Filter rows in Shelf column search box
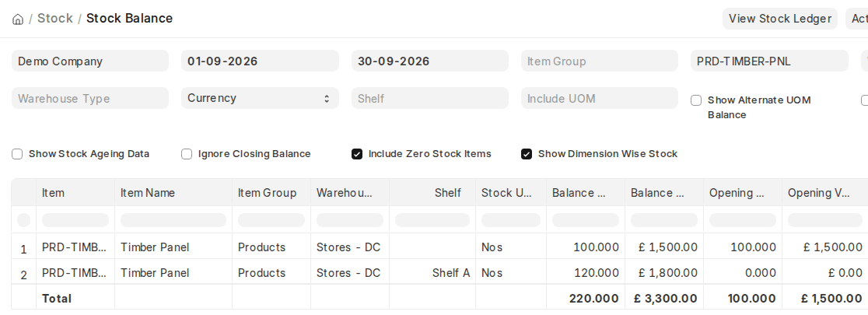868x315 pixels. tap(432, 220)
